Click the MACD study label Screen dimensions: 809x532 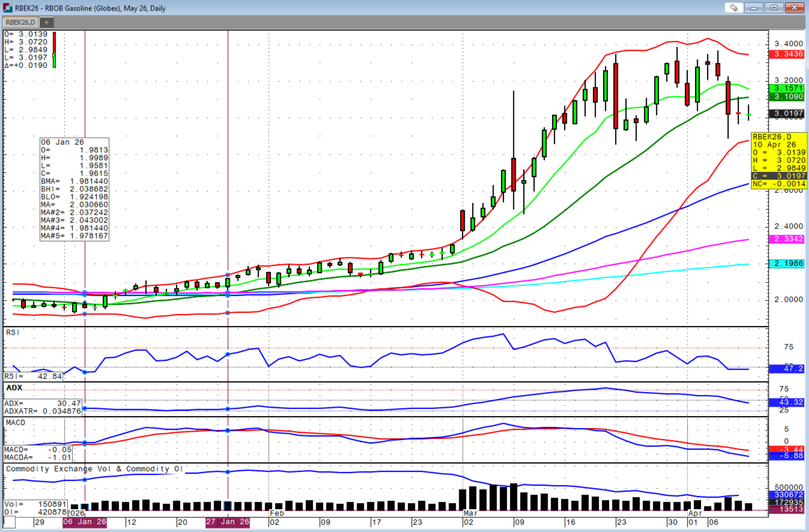coord(16,423)
